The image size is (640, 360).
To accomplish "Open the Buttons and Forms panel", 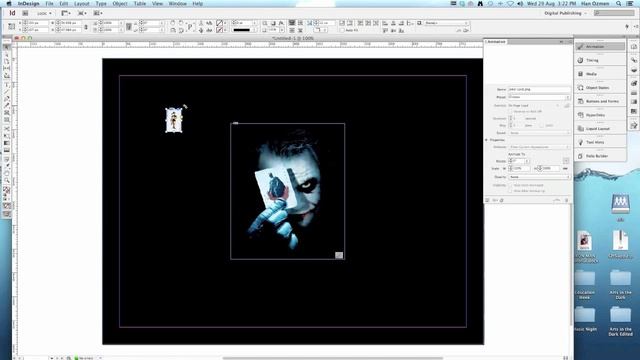I will (600, 101).
